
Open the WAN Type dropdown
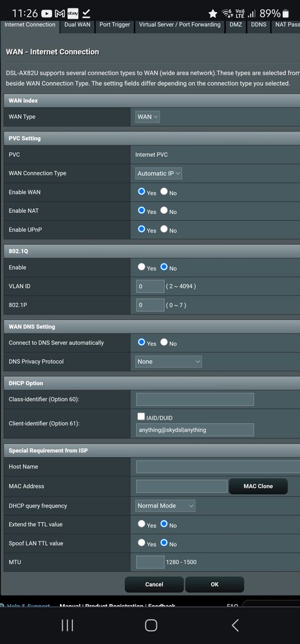(x=147, y=117)
